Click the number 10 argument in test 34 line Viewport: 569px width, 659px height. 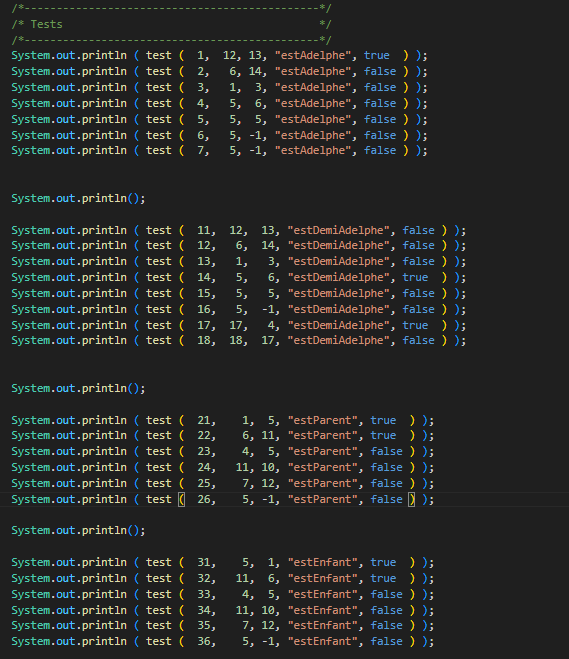point(268,610)
